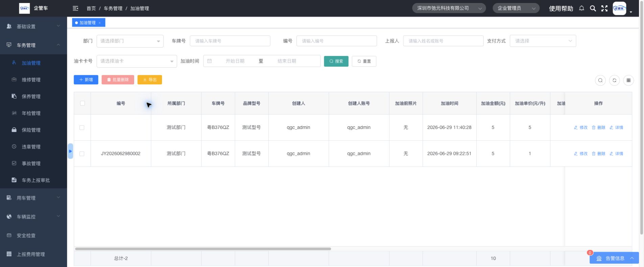Screen dimensions: 644x267
Task: Click the calendar icon in 加油时间 field
Action: pyautogui.click(x=210, y=61)
